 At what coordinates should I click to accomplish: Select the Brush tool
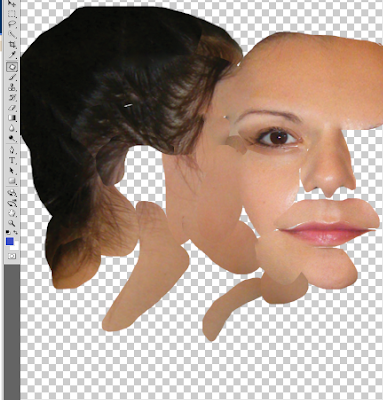pos(12,77)
